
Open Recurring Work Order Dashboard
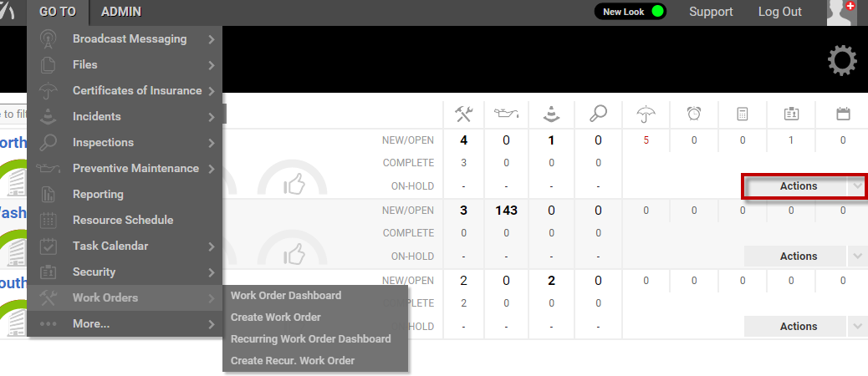[310, 339]
